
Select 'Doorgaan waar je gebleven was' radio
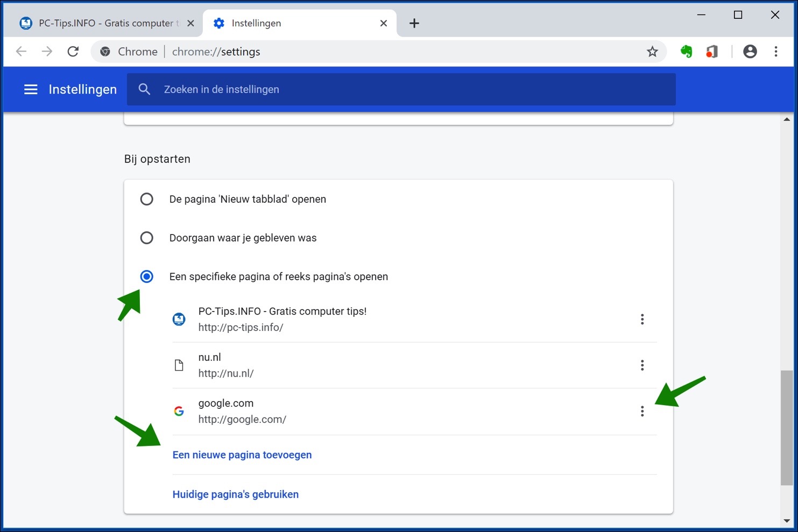pos(146,238)
